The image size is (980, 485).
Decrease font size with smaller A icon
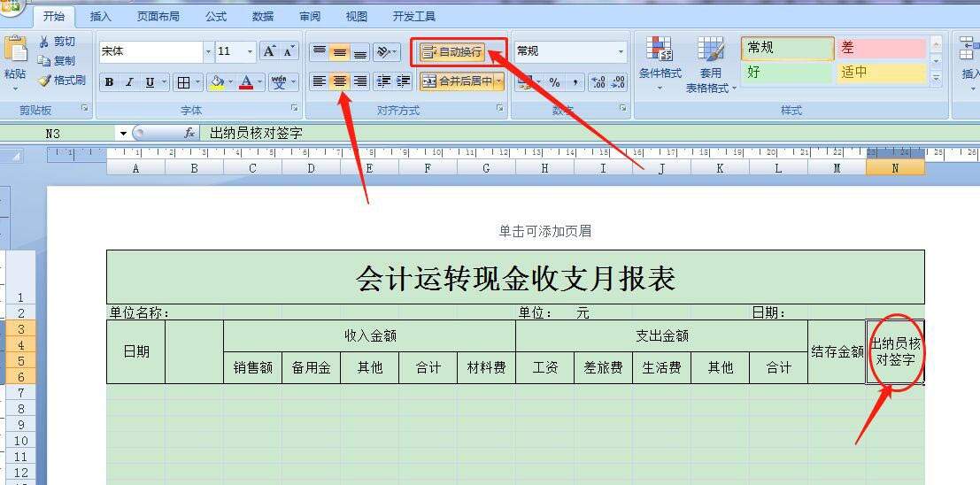click(288, 51)
